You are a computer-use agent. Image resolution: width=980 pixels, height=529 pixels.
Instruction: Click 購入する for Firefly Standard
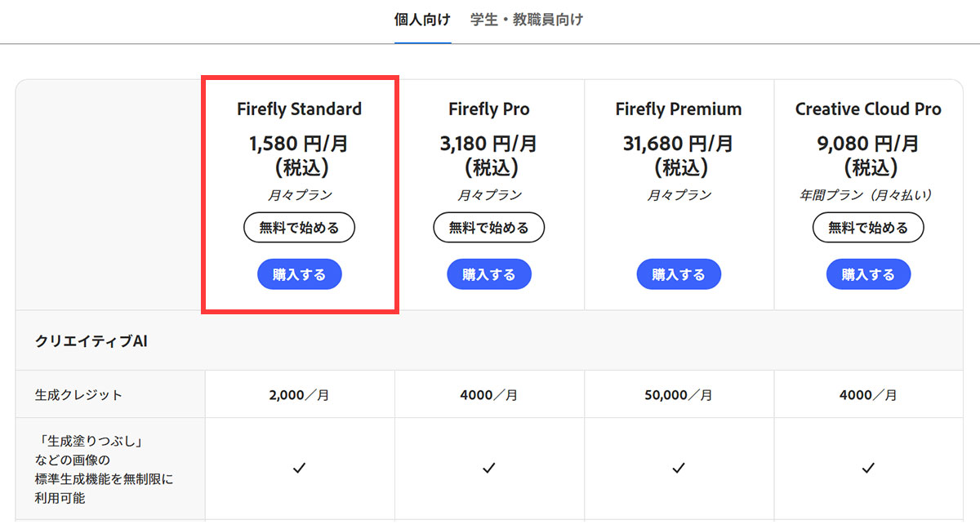(299, 273)
